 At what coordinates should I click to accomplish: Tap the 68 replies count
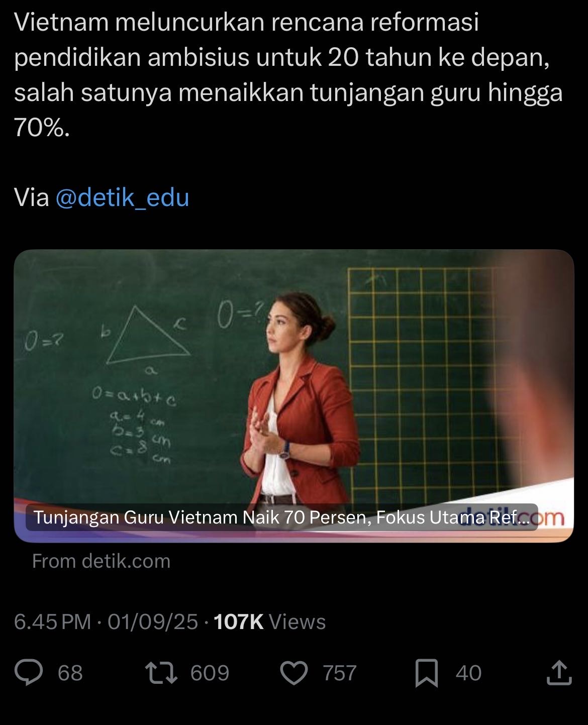[x=70, y=673]
